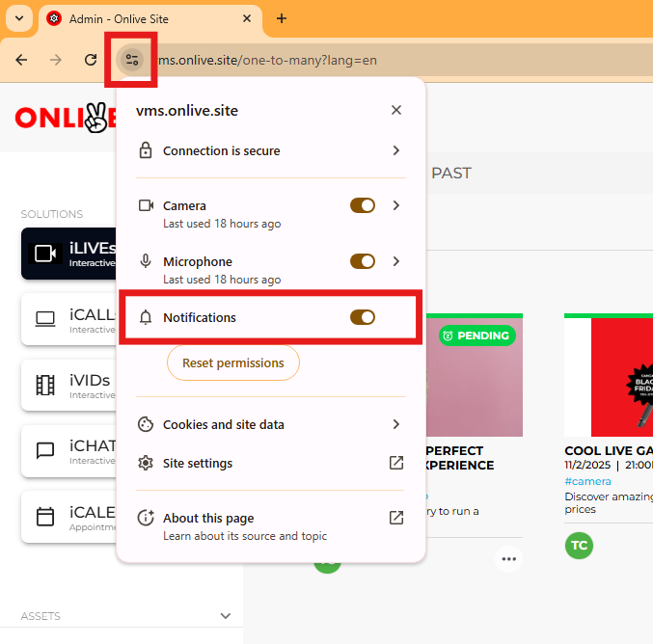653x644 pixels.
Task: Click the three-dots menu on event card
Action: [x=509, y=558]
